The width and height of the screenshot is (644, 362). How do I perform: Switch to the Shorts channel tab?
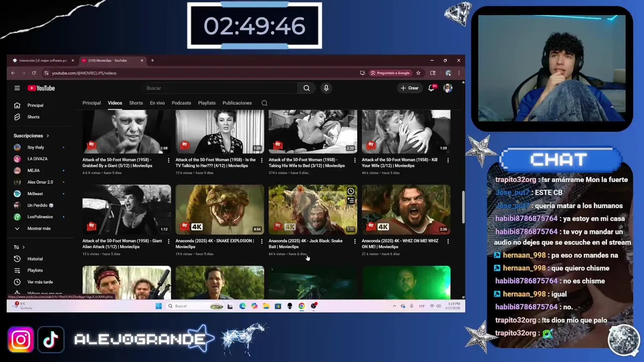136,103
